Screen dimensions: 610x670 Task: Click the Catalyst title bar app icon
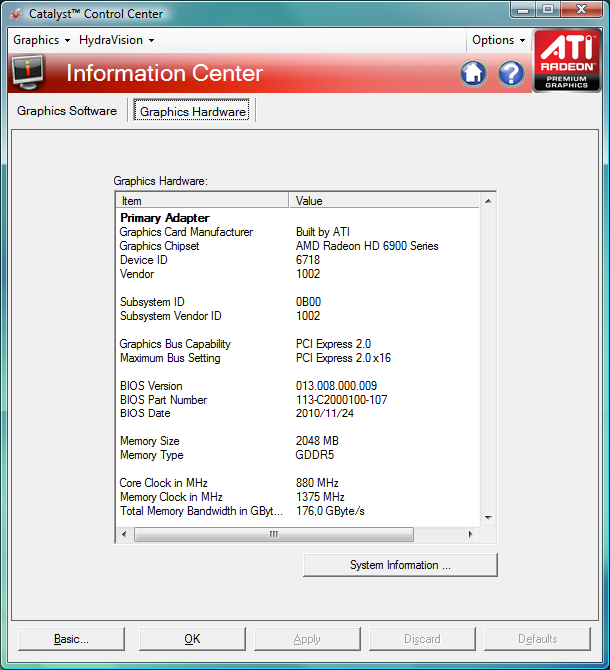[x=16, y=14]
